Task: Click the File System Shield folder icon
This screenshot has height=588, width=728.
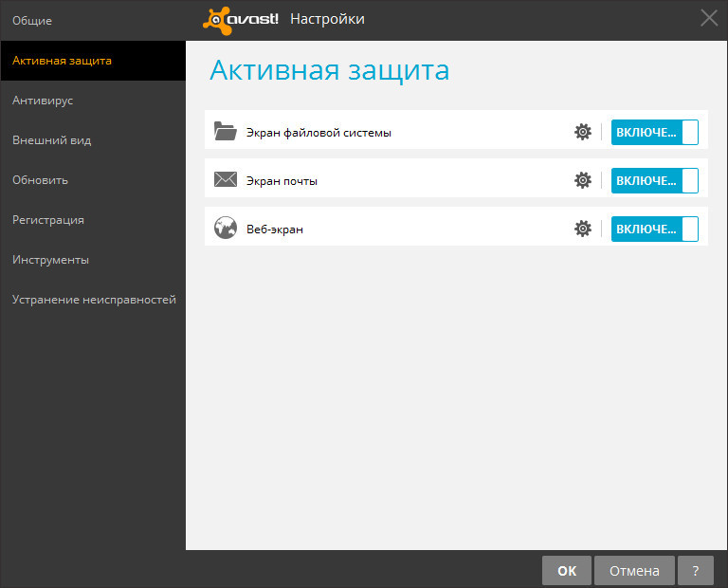Action: pyautogui.click(x=225, y=132)
